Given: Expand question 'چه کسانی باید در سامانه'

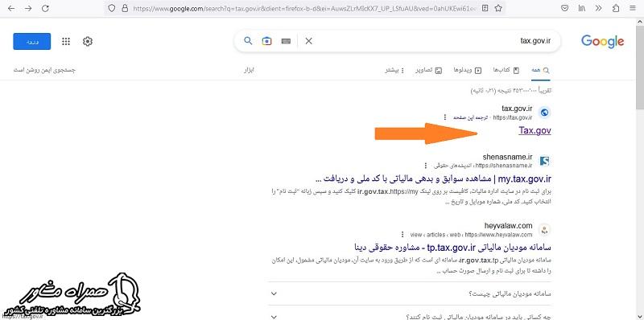Looking at the screenshot, I should click(410, 316).
